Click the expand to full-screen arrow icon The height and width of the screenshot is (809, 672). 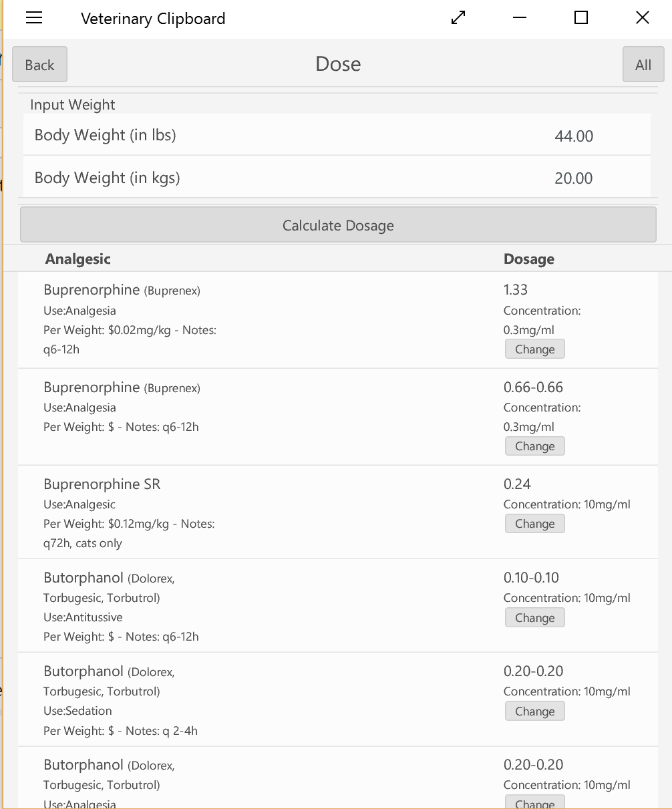point(458,18)
